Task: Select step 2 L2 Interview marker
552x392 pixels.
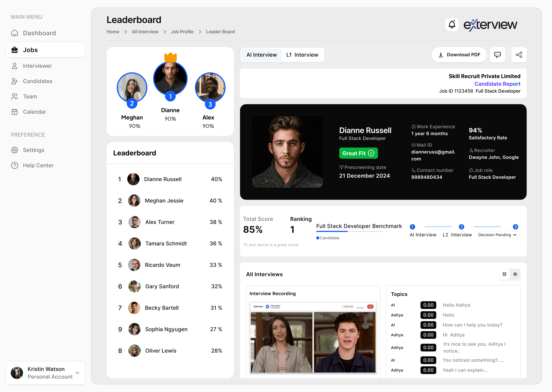Action: tap(461, 227)
